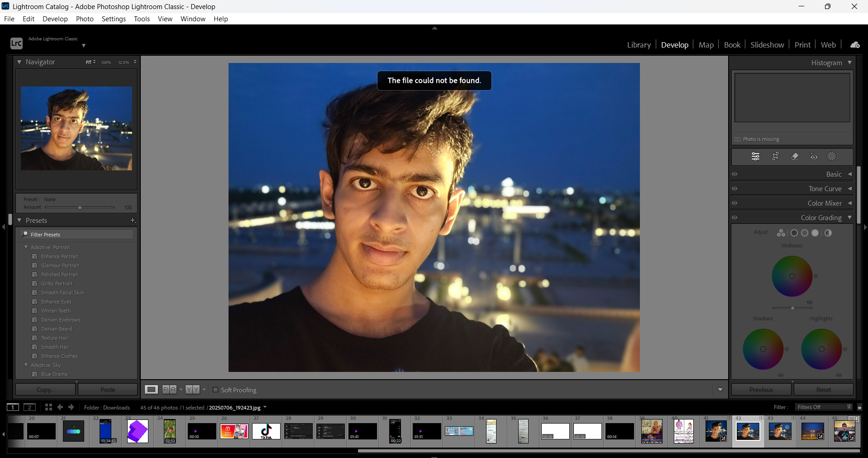
Task: Toggle reference view Y Y button
Action: pyautogui.click(x=192, y=390)
